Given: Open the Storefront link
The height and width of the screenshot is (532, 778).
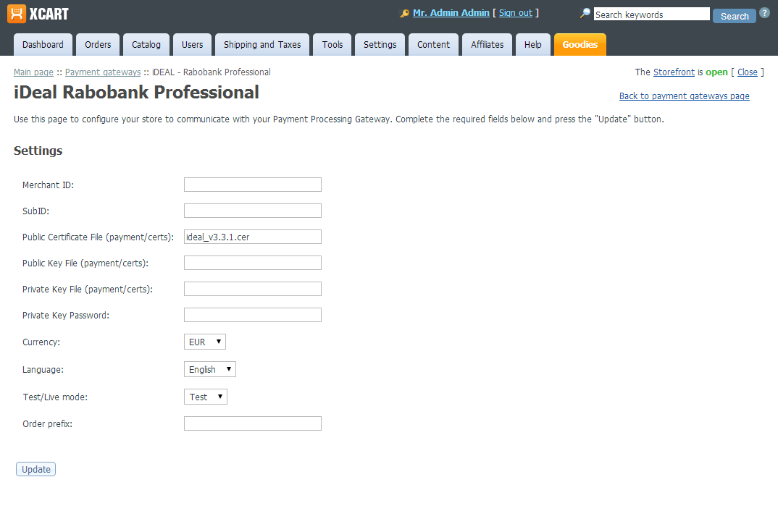Looking at the screenshot, I should coord(674,72).
